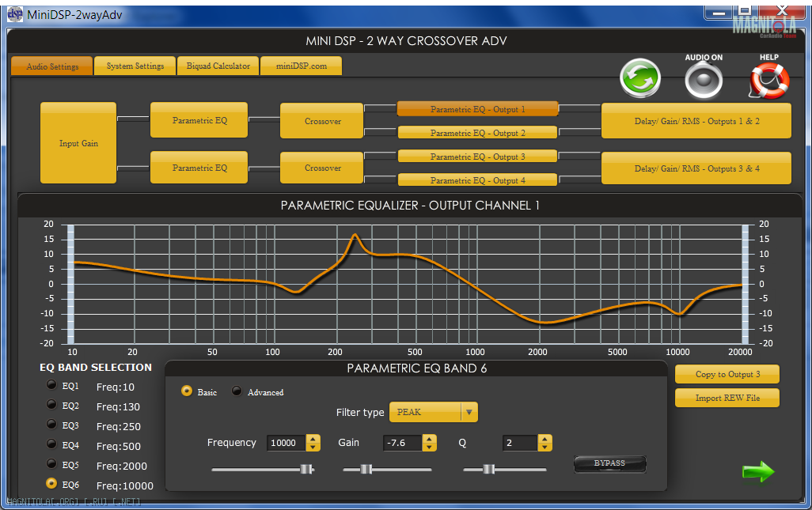Open the System Settings tab
This screenshot has width=812, height=510.
135,66
